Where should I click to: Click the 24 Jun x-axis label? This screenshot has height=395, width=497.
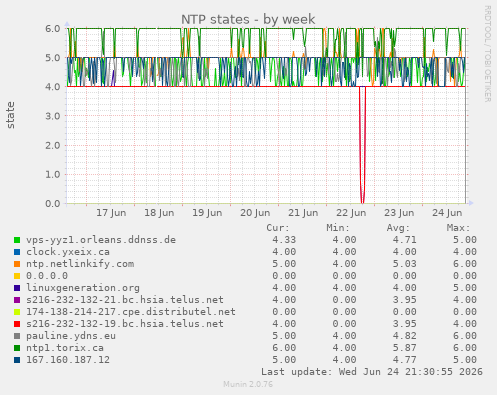[447, 213]
